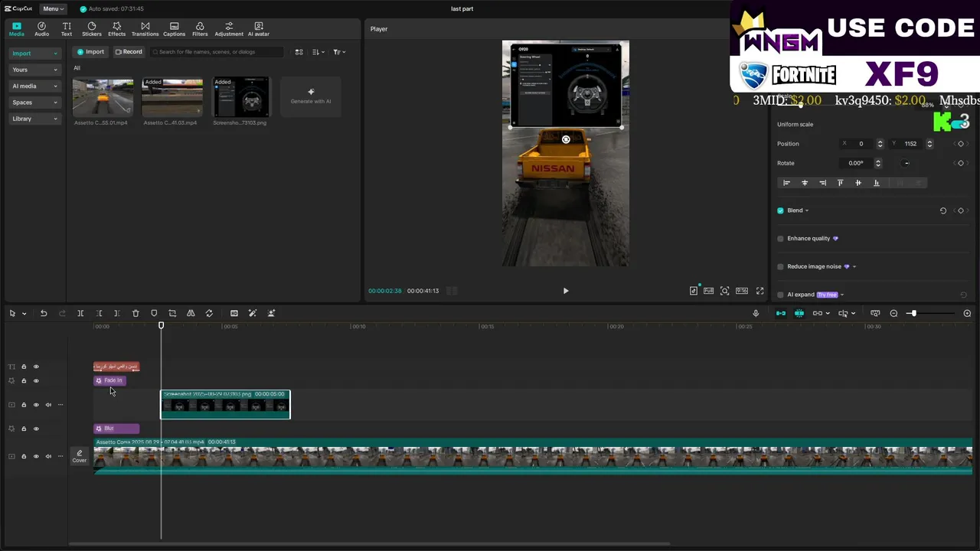Open the selection tool mode dropdown
Screen dimensions: 980x551
tap(24, 314)
